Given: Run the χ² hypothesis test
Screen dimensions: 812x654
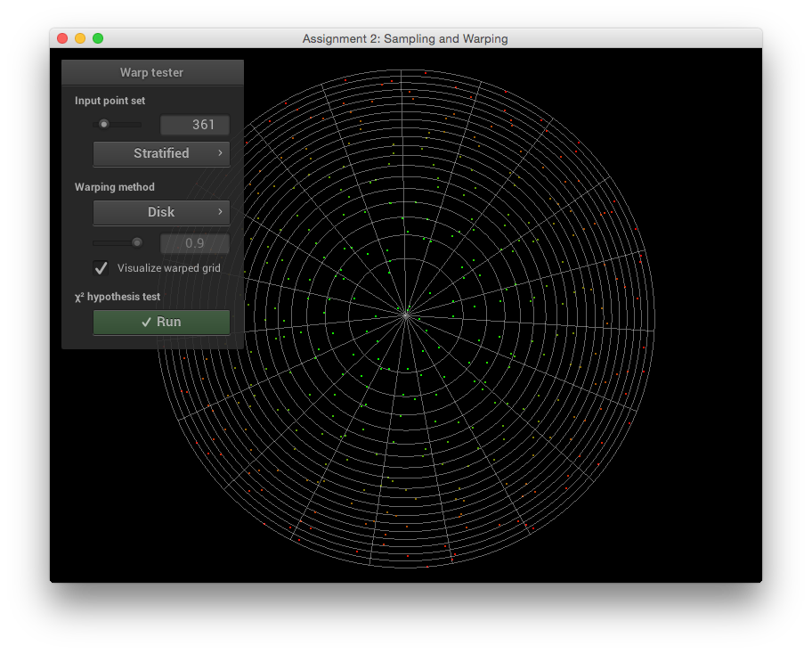Looking at the screenshot, I should tap(161, 323).
